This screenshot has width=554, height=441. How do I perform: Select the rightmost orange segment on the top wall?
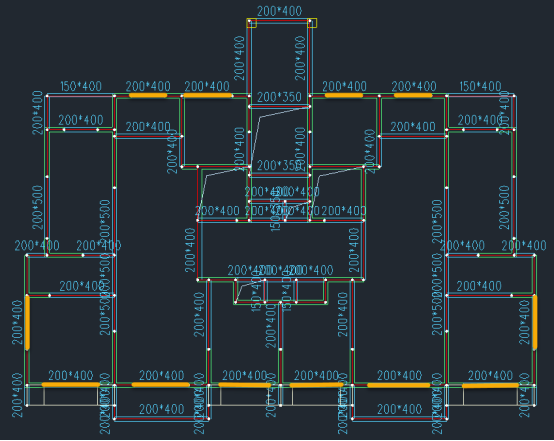tap(413, 95)
